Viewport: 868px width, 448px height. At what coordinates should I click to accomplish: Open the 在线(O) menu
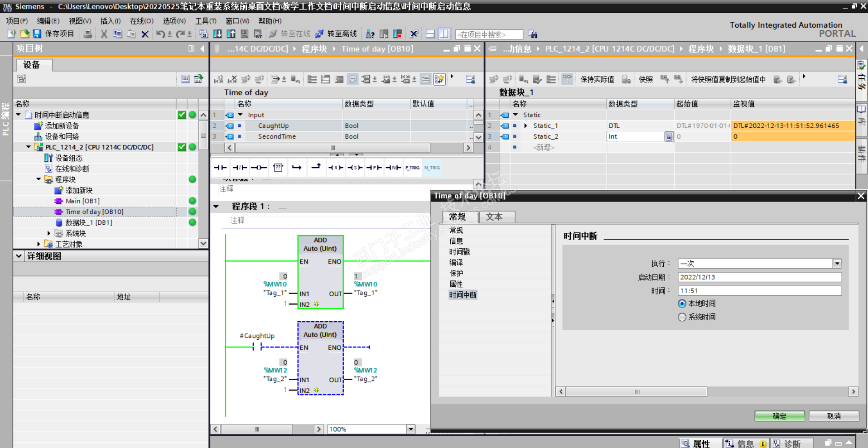(x=142, y=21)
